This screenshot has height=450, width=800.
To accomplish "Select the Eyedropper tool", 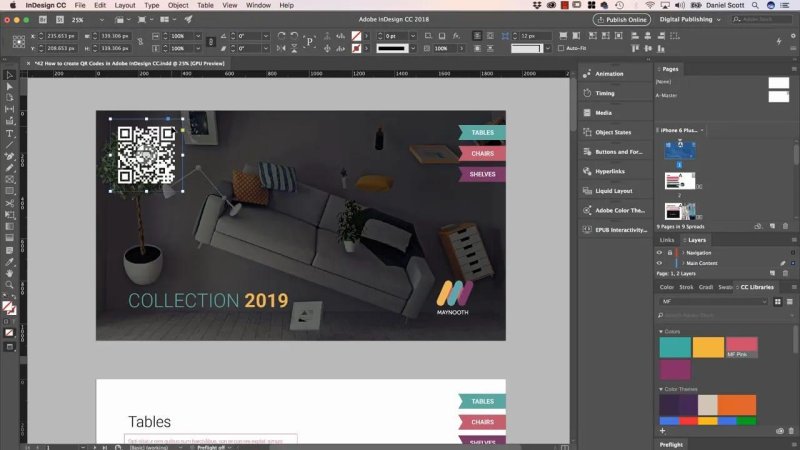I will click(x=9, y=262).
